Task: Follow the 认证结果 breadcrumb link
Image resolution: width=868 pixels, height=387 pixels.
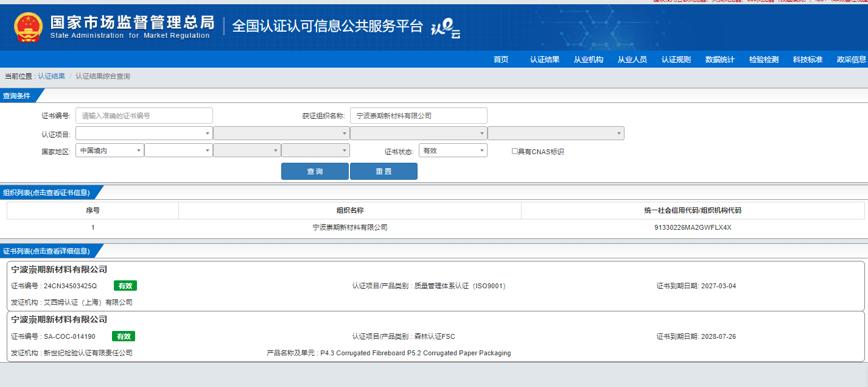Action: pyautogui.click(x=52, y=76)
